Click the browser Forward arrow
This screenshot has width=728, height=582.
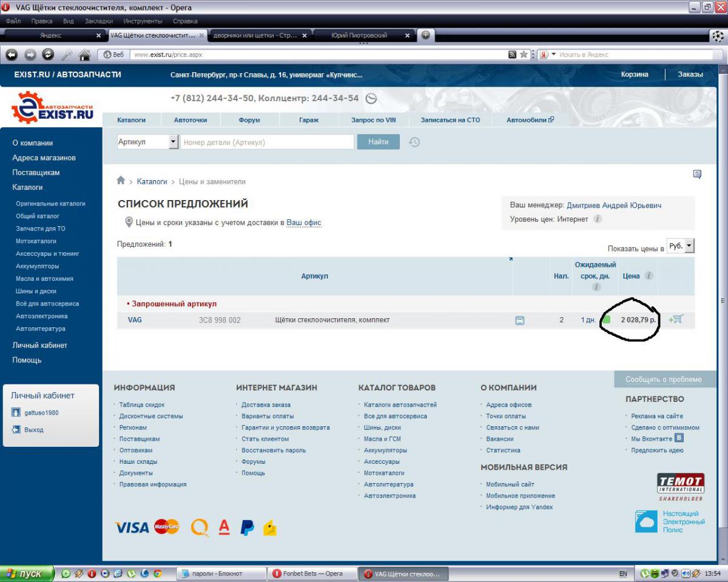pos(30,55)
